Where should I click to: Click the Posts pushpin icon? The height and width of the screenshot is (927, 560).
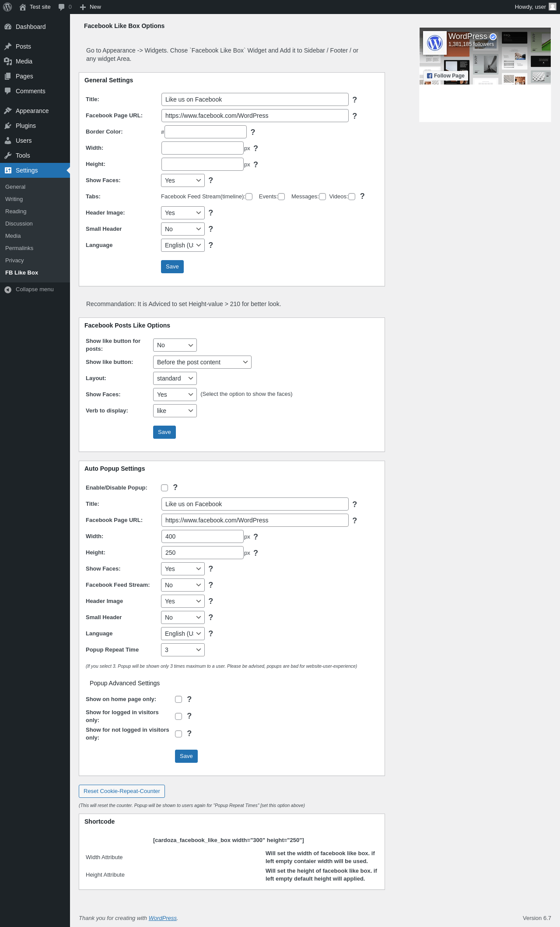coord(8,46)
